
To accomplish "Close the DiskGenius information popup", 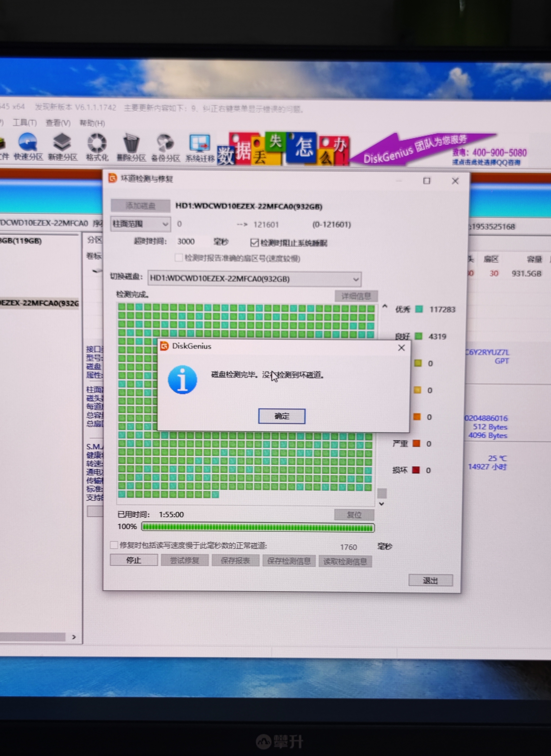I will [401, 348].
